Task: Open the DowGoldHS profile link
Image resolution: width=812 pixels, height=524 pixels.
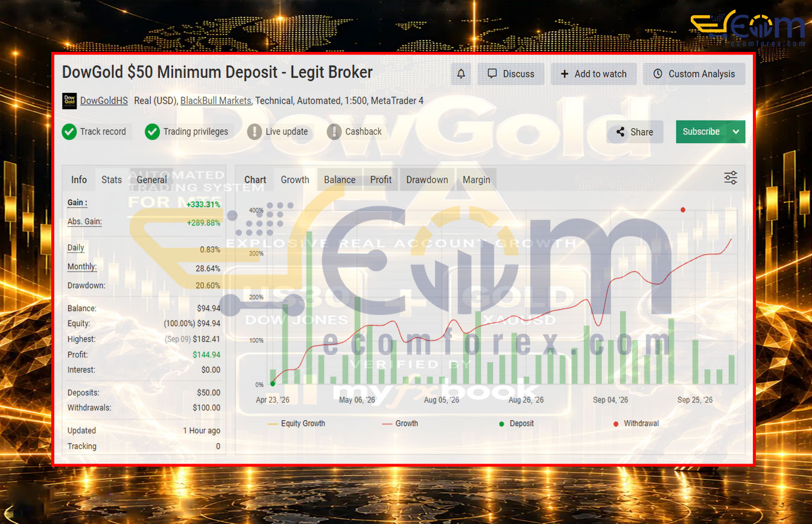Action: 104,101
